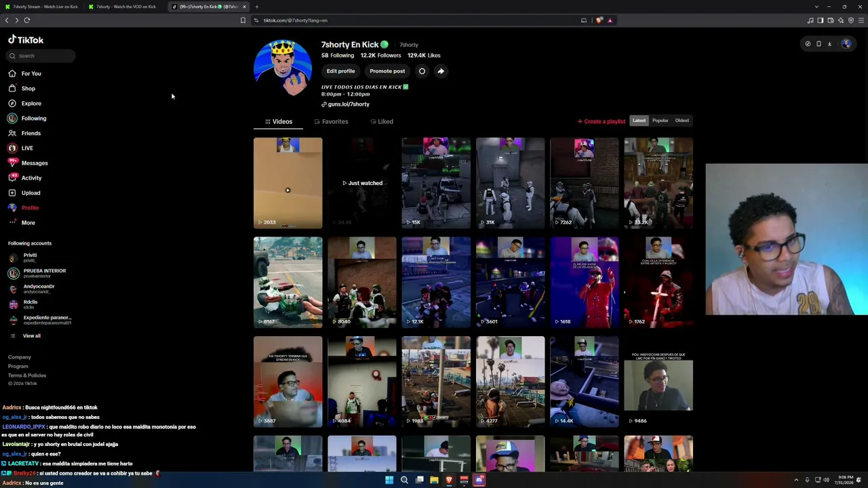Click the Promote post button
This screenshot has width=868, height=488.
[x=387, y=71]
